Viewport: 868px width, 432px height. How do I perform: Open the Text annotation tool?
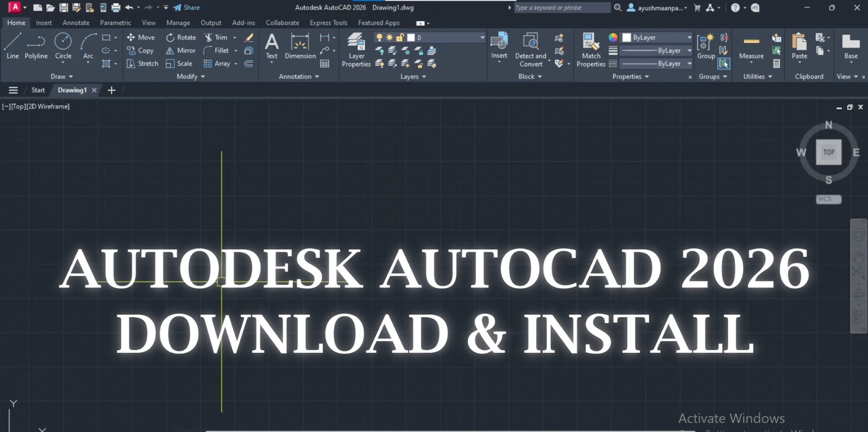(272, 46)
